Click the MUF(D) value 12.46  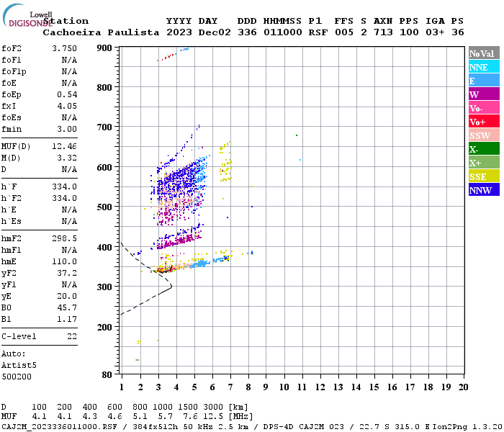pyautogui.click(x=64, y=146)
